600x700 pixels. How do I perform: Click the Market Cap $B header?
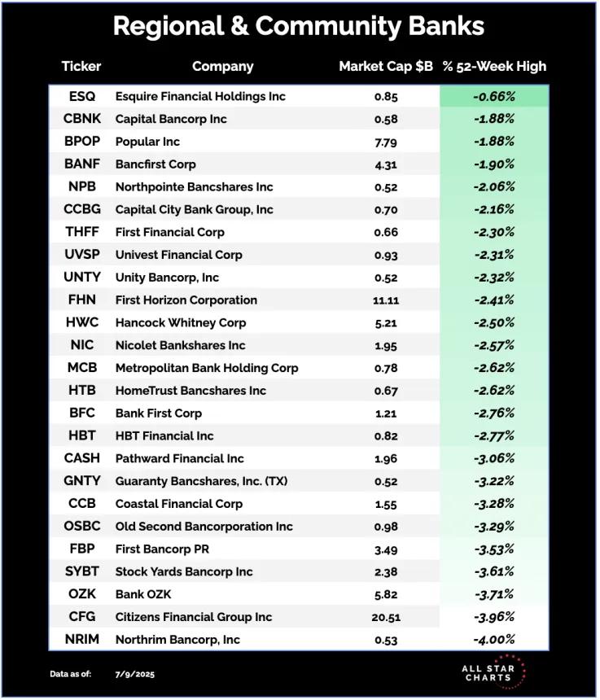point(386,66)
